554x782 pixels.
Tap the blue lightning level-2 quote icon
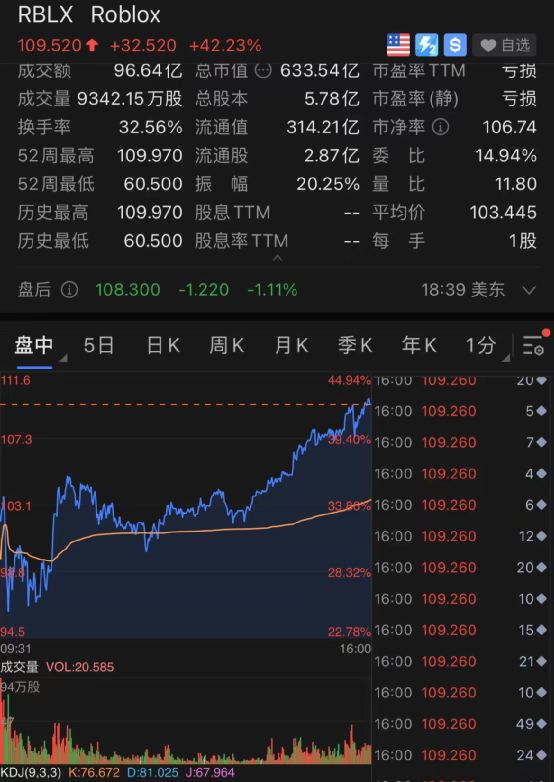point(426,45)
